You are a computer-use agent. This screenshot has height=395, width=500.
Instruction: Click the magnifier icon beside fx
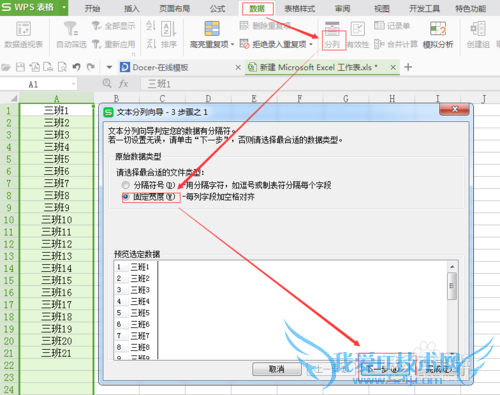tap(107, 83)
